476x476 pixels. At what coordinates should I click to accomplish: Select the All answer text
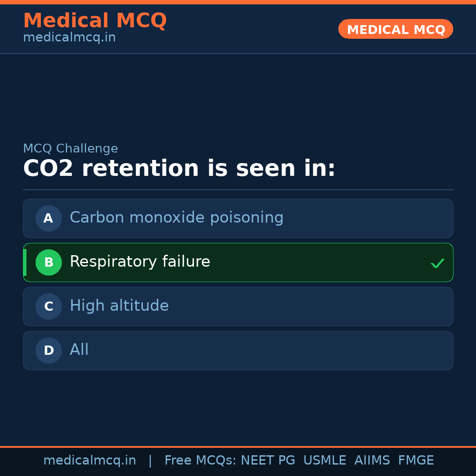[79, 350]
